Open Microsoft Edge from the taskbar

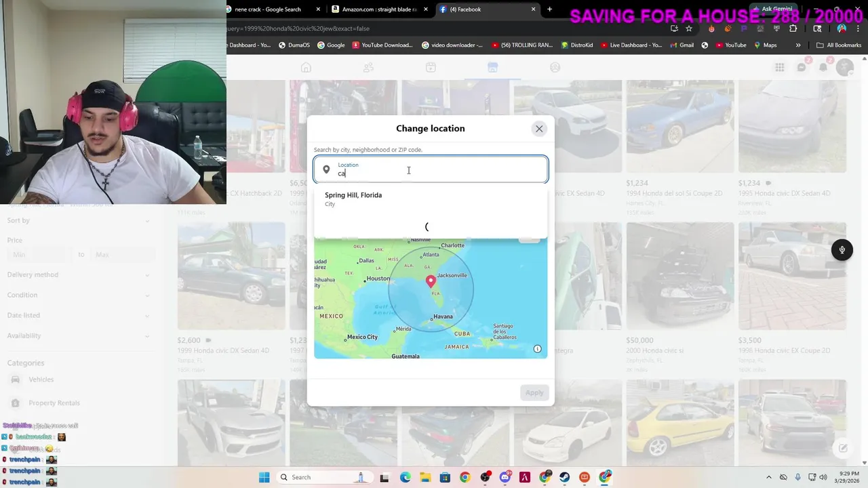click(405, 477)
